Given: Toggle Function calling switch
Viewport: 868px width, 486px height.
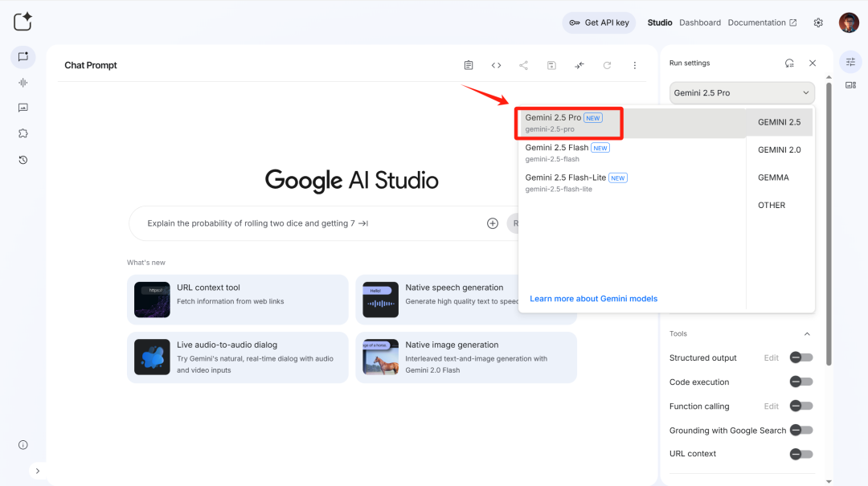Looking at the screenshot, I should (x=801, y=406).
